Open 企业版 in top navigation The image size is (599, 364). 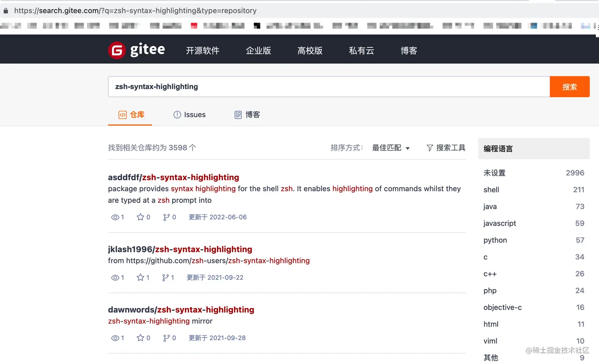point(258,51)
